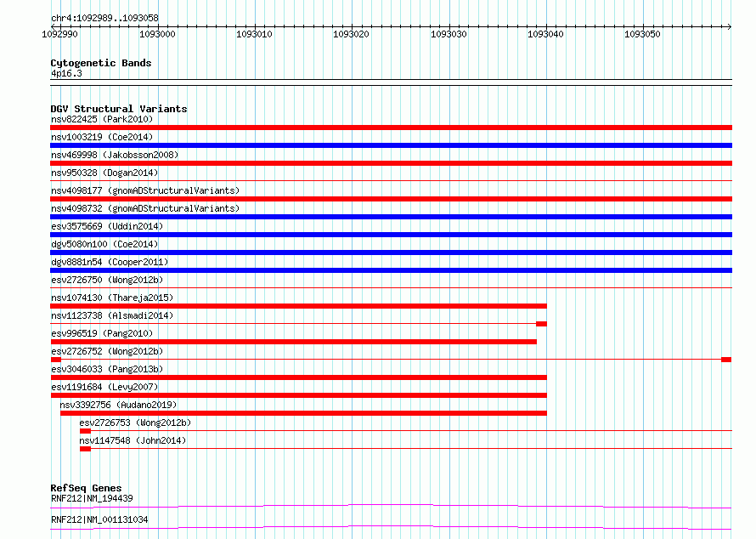Click the chr4:1092989..1093058 coordinate label
Screen dimensions: 756x539
point(104,18)
